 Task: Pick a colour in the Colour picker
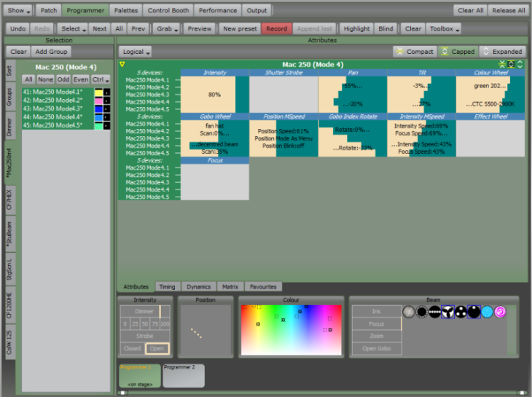291,330
